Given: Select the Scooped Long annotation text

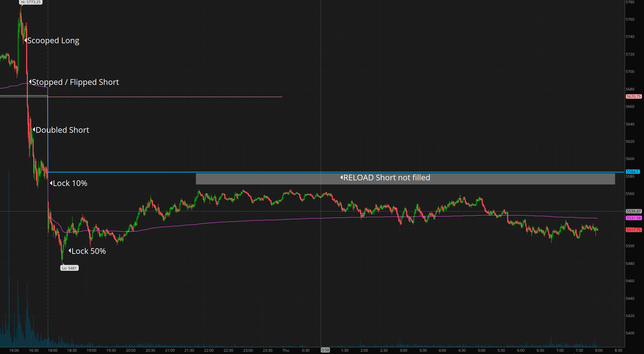Looking at the screenshot, I should pyautogui.click(x=53, y=41).
